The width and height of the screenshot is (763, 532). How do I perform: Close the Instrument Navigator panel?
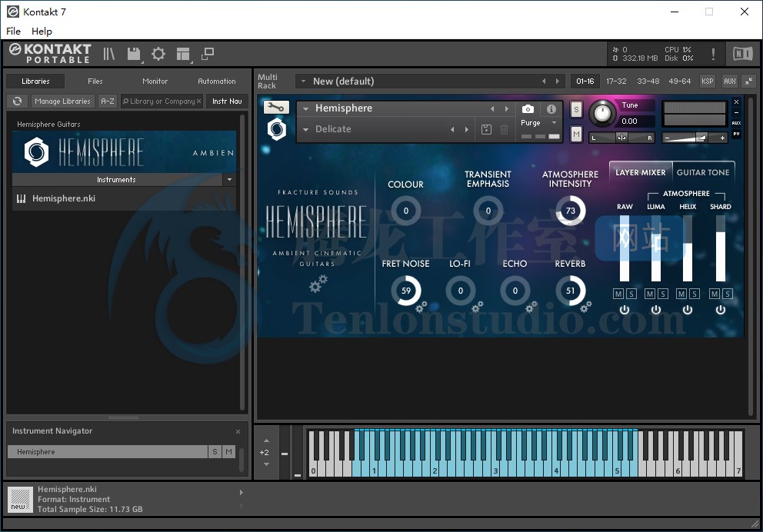point(238,432)
